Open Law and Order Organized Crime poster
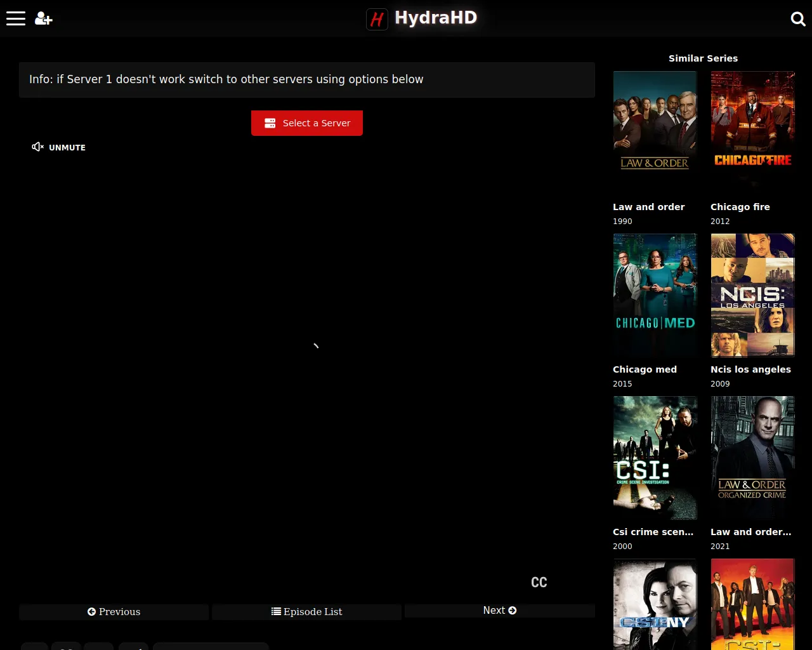This screenshot has height=650, width=812. [x=752, y=458]
